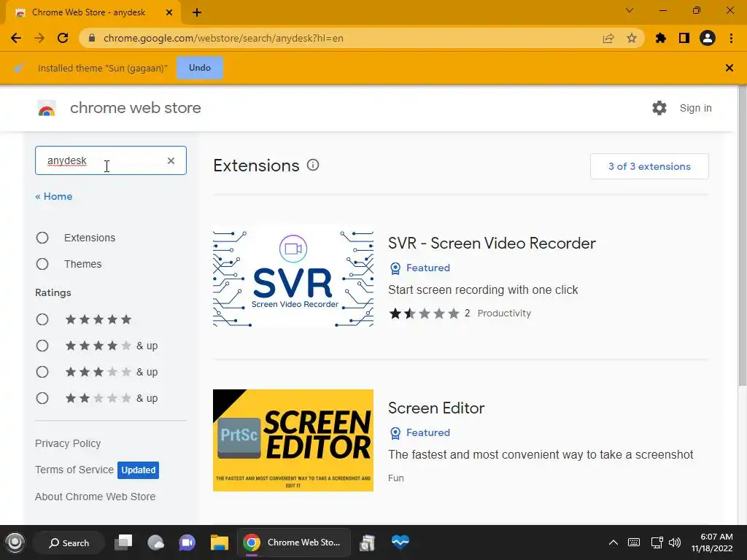
Task: Filter by five star rating
Action: click(42, 319)
